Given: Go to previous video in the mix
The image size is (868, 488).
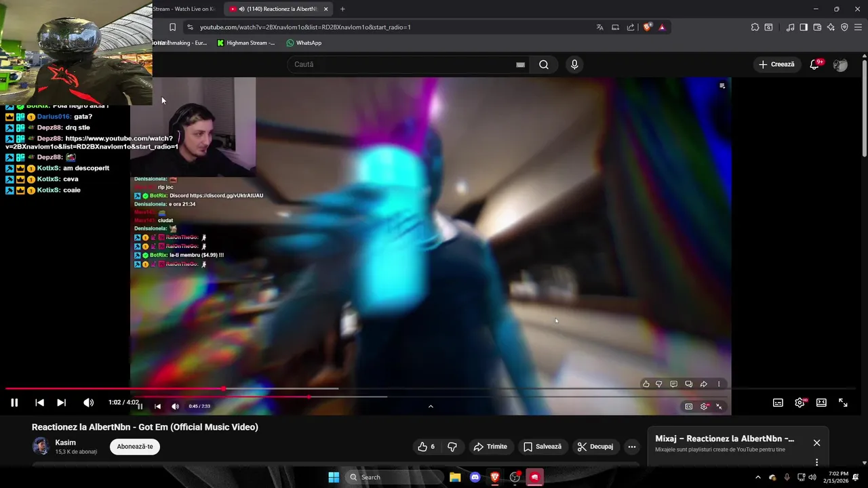Looking at the screenshot, I should (39, 403).
